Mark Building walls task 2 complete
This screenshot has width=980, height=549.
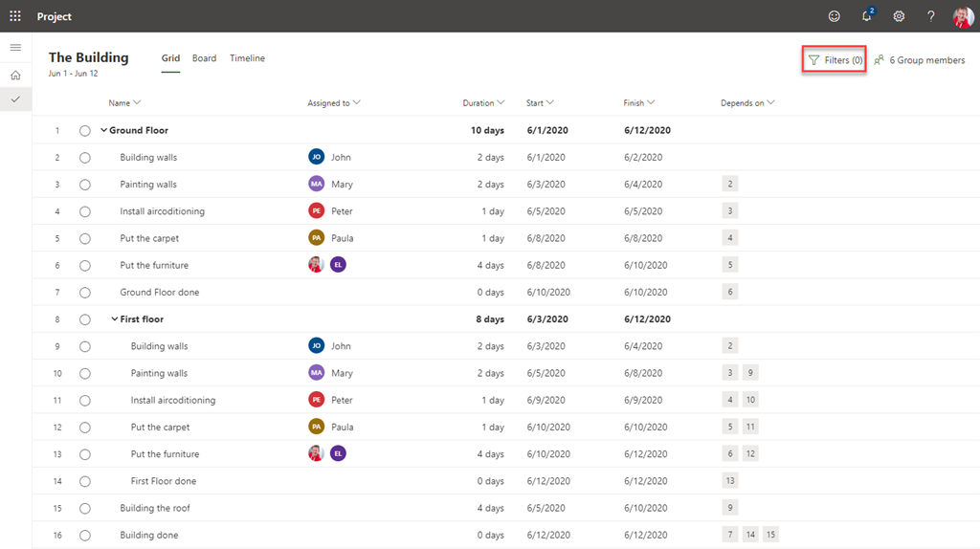(85, 158)
